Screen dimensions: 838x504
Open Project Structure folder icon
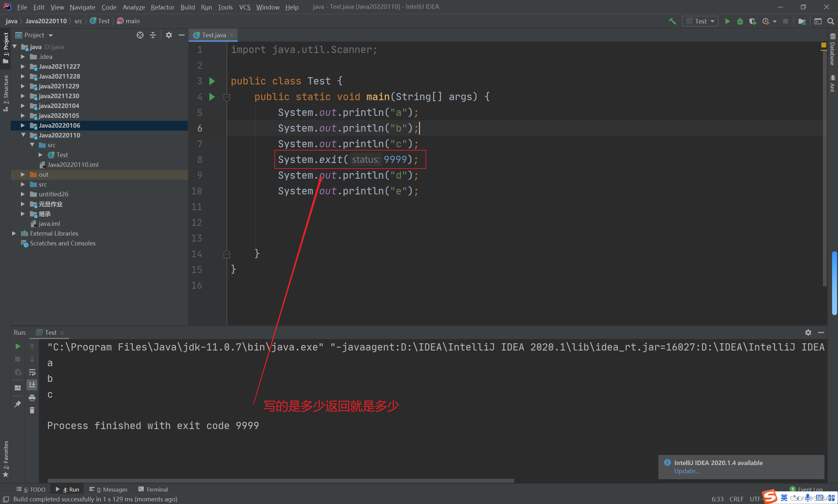point(802,21)
